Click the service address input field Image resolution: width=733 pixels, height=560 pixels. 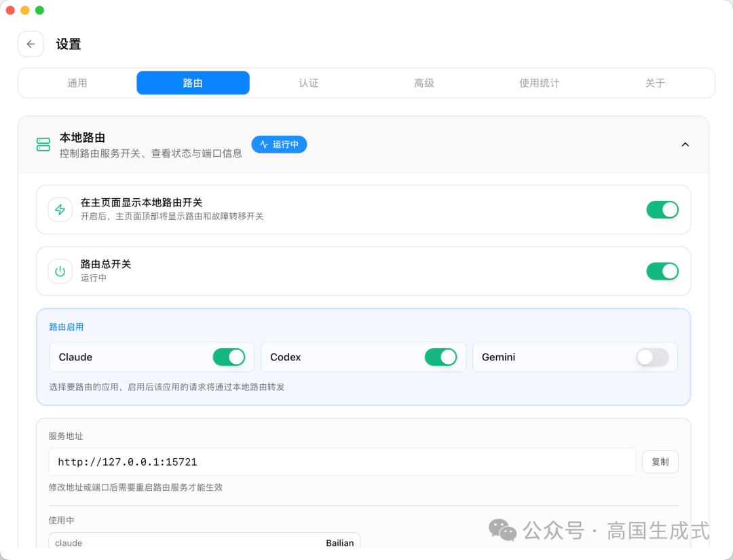(342, 462)
